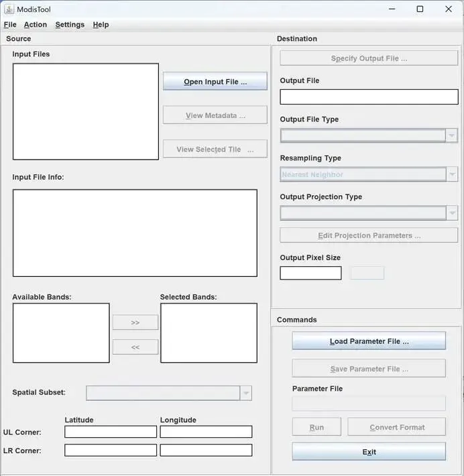
Task: Open the Settings menu
Action: coord(70,25)
